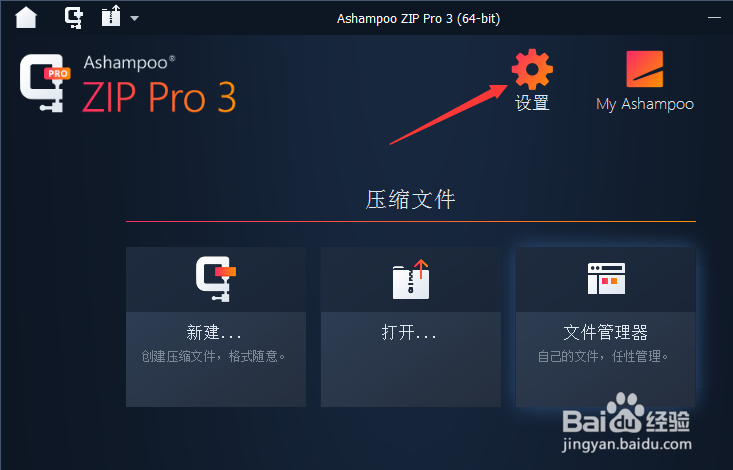Click the extract archive toolbar icon
Image resolution: width=733 pixels, height=470 pixels.
click(111, 16)
